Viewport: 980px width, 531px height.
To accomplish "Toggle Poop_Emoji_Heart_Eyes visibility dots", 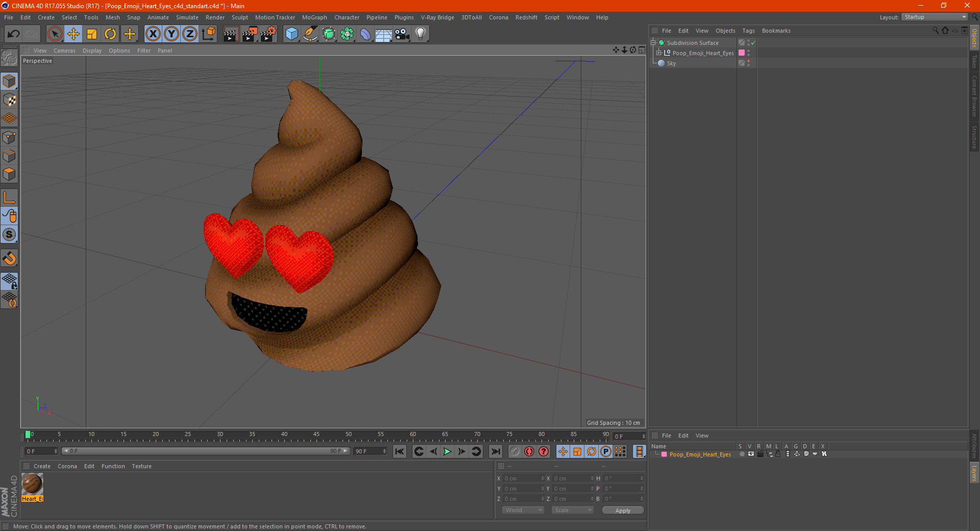I will click(x=749, y=53).
